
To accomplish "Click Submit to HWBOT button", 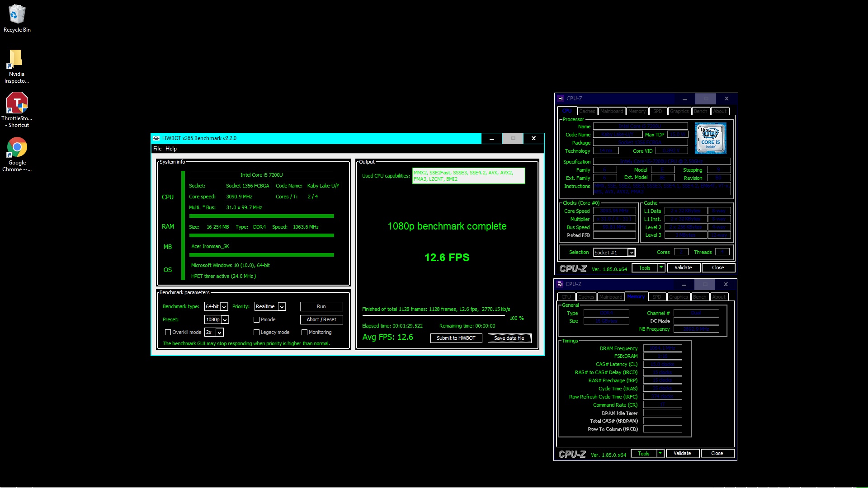I will pos(456,338).
